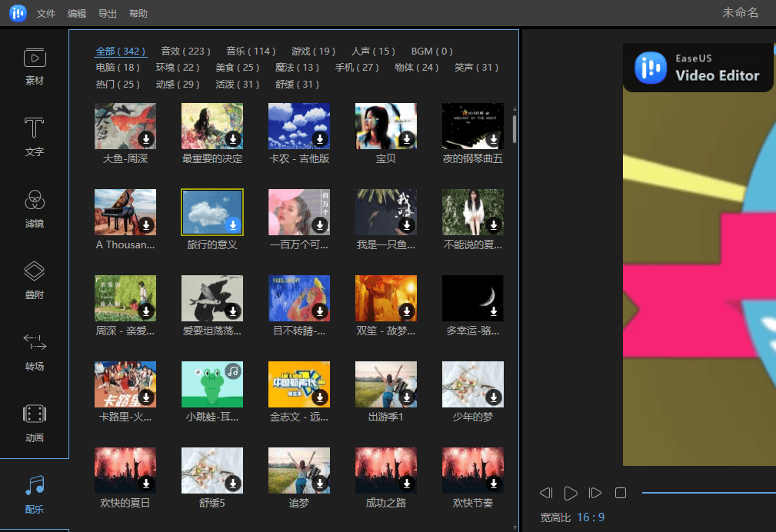The height and width of the screenshot is (532, 776).
Task: Change the 16:9 aspect ratio setting
Action: point(591,517)
